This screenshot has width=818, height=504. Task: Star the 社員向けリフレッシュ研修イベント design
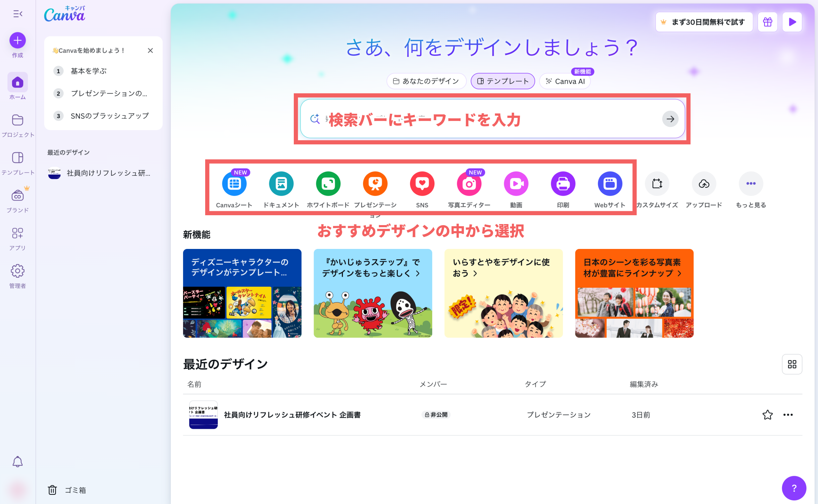click(768, 415)
